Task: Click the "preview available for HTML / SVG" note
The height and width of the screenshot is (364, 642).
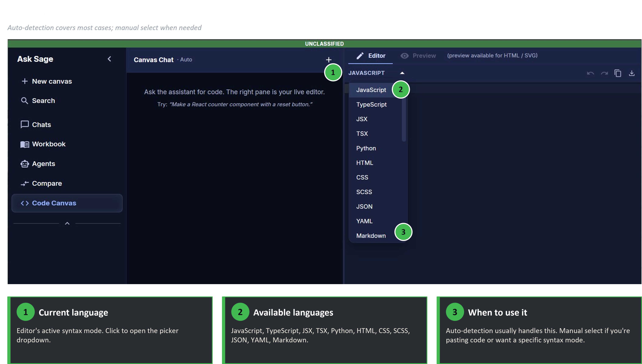Action: (492, 55)
